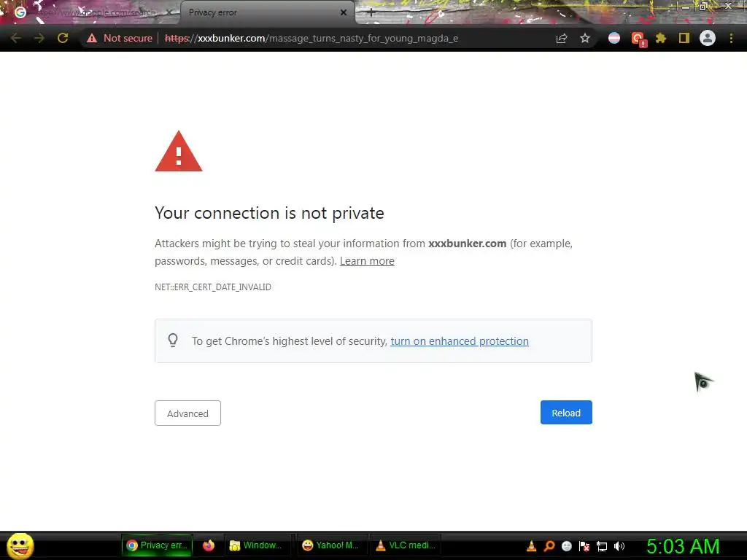Click the NET::ERR_CERT_DATE_INVALID error code

point(213,287)
